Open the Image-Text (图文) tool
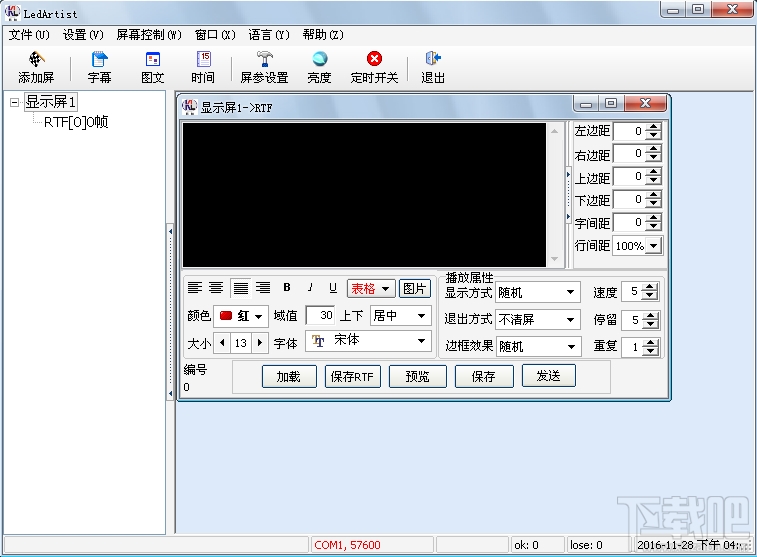 click(153, 68)
